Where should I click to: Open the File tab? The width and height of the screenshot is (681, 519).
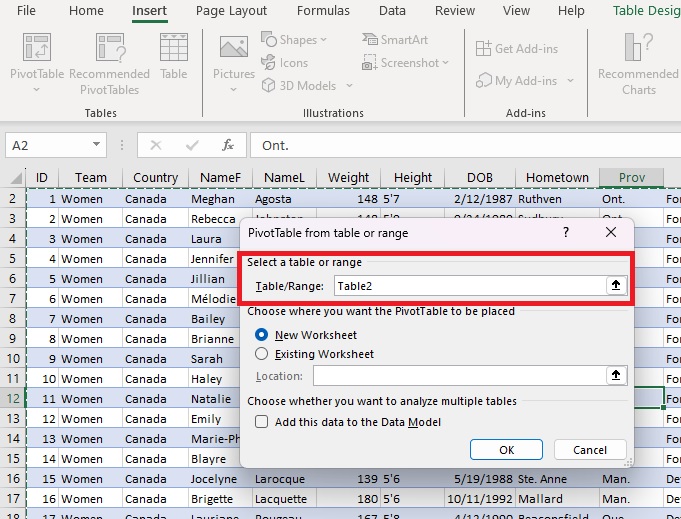point(26,10)
